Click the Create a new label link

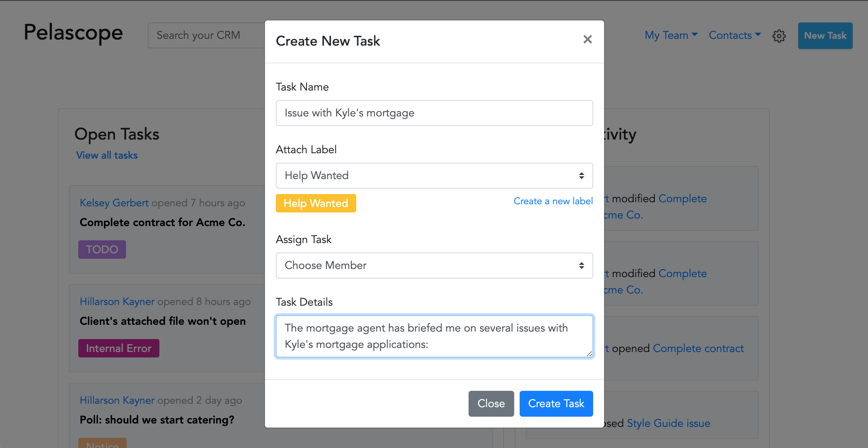tap(553, 201)
